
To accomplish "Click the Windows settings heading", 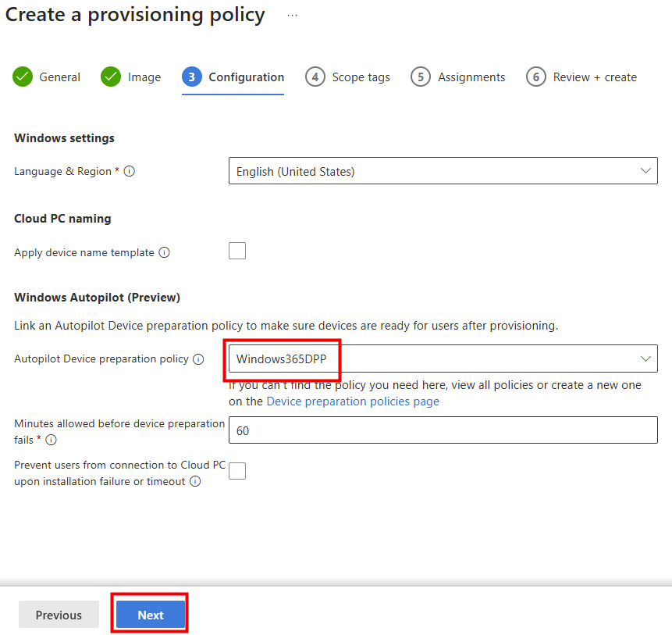I will pyautogui.click(x=64, y=138).
